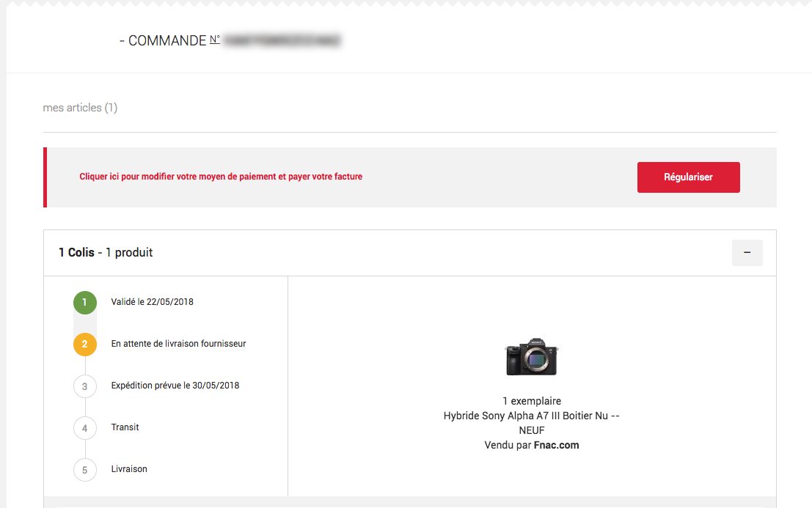This screenshot has width=812, height=508.
Task: Click the Sony camera product thumbnail
Action: (532, 357)
